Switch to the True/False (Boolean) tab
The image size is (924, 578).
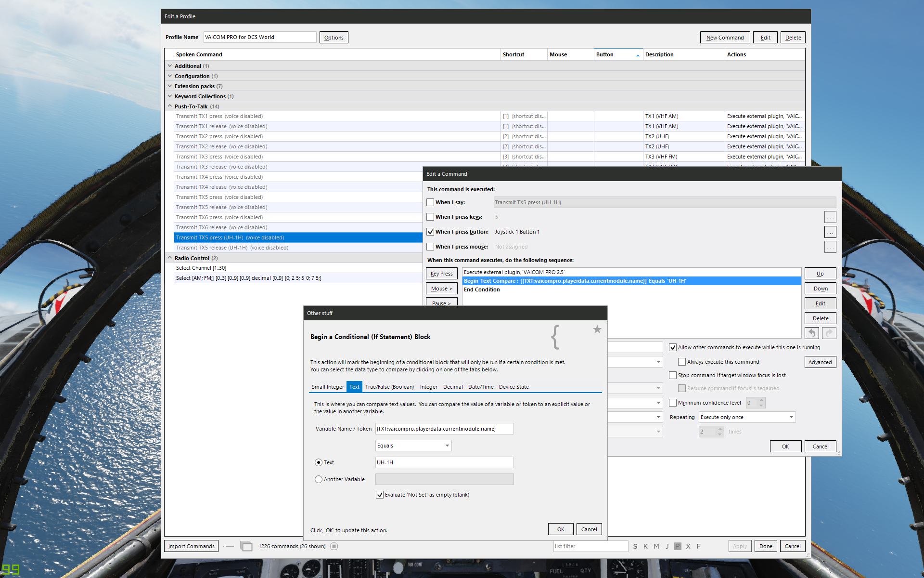click(389, 387)
